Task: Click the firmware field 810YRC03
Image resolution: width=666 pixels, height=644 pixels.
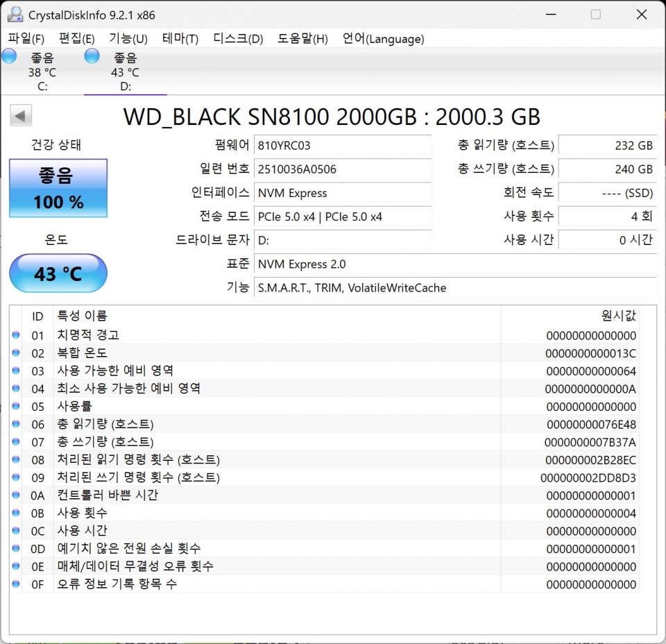Action: tap(342, 145)
